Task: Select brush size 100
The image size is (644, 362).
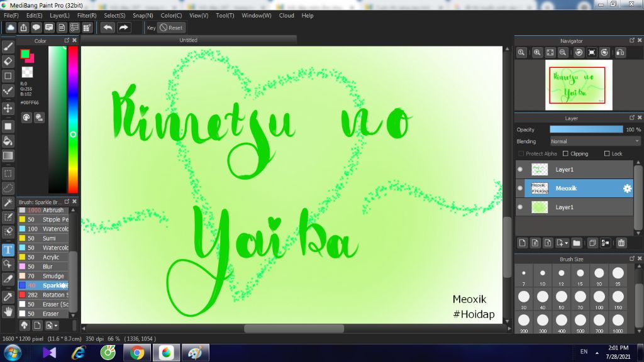Action: click(x=599, y=299)
